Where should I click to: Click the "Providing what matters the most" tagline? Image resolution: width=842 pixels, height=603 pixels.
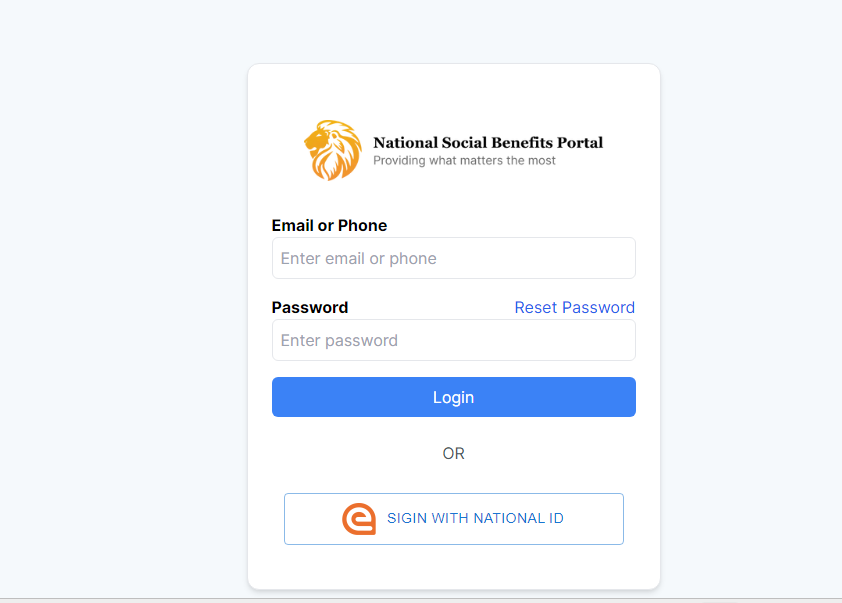[x=464, y=160]
